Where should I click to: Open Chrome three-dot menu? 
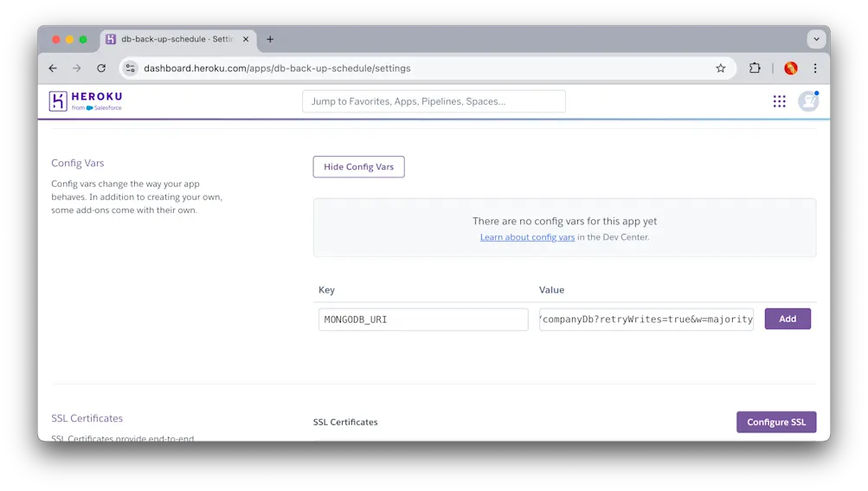click(x=815, y=68)
